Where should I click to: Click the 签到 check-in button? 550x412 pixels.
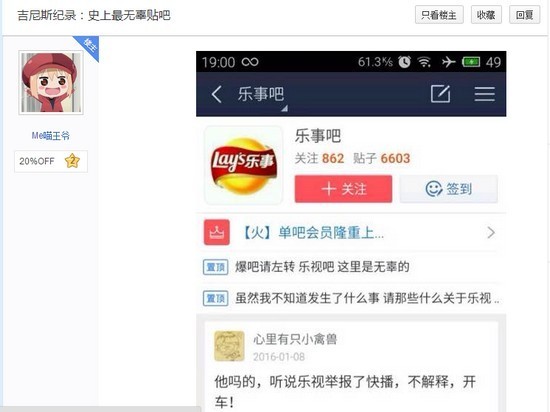449,189
